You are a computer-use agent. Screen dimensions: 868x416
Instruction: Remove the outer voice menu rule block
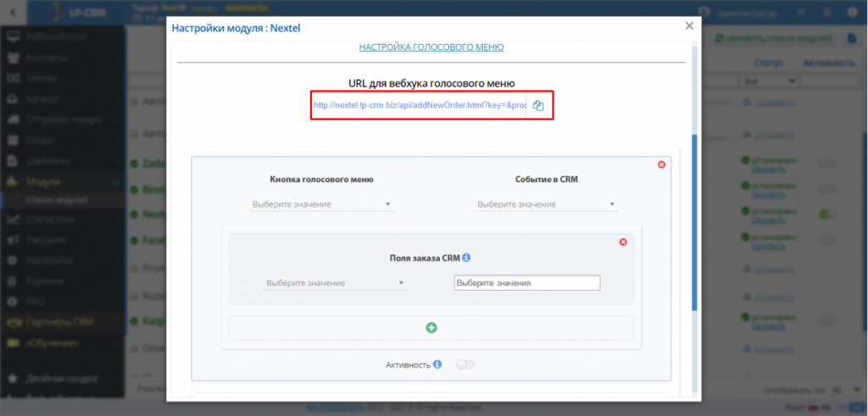pos(661,165)
